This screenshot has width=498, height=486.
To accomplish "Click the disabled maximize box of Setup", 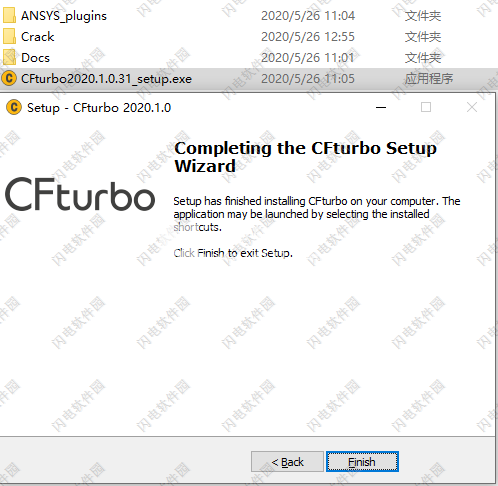I will (x=426, y=107).
